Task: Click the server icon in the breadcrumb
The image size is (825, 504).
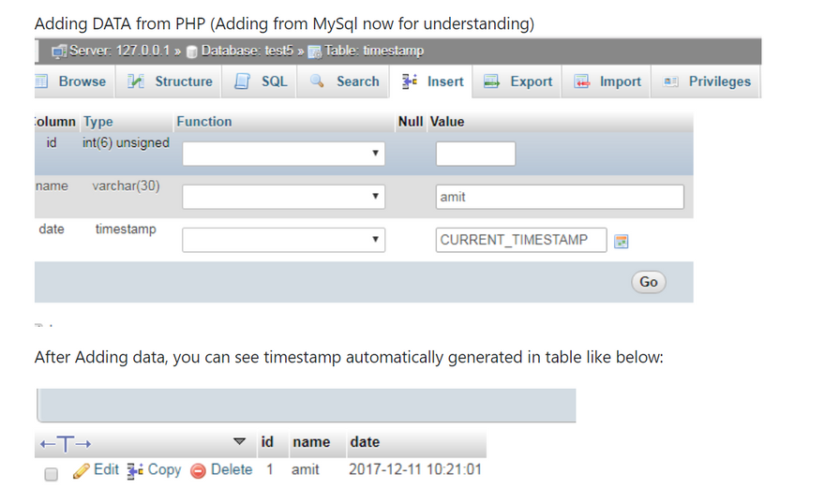Action: pyautogui.click(x=59, y=52)
